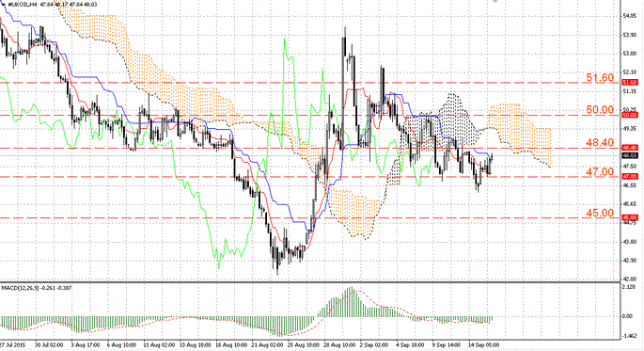Select the 11 Aug 02:00 time axis label
The width and height of the screenshot is (644, 351).
(x=159, y=344)
